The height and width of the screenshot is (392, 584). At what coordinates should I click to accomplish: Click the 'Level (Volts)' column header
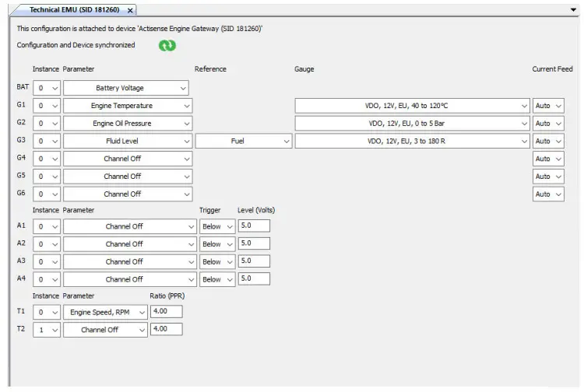256,210
